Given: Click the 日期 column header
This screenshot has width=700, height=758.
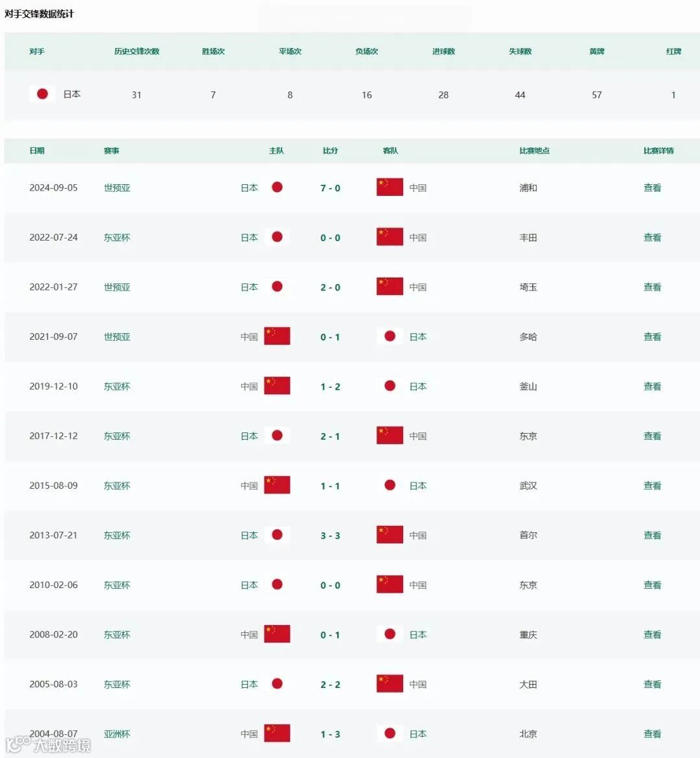Looking at the screenshot, I should (x=37, y=151).
